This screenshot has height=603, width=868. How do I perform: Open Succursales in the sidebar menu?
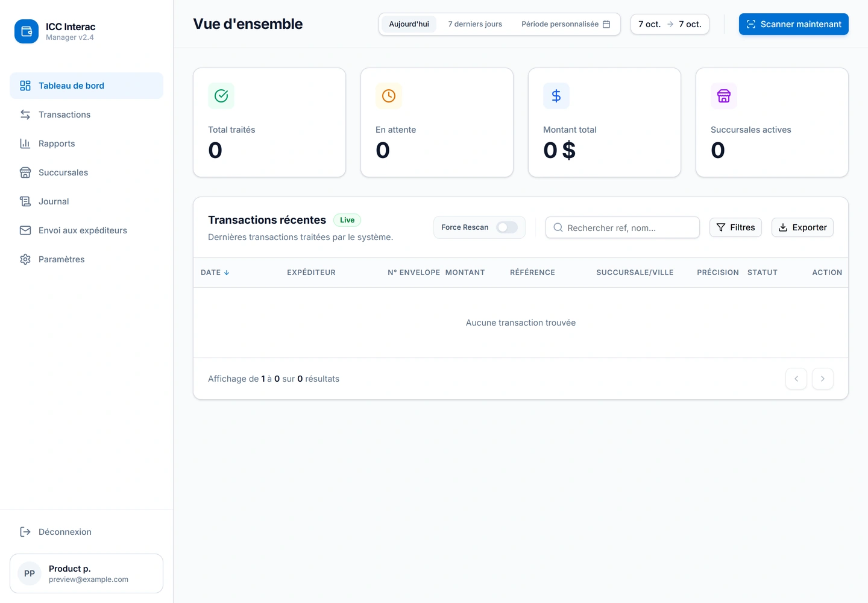[x=86, y=172]
